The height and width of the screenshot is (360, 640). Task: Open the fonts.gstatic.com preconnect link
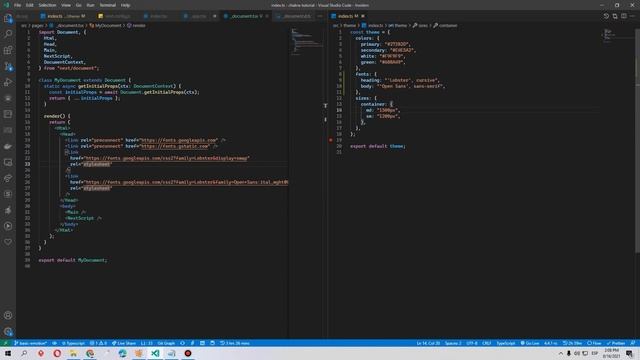(175, 146)
